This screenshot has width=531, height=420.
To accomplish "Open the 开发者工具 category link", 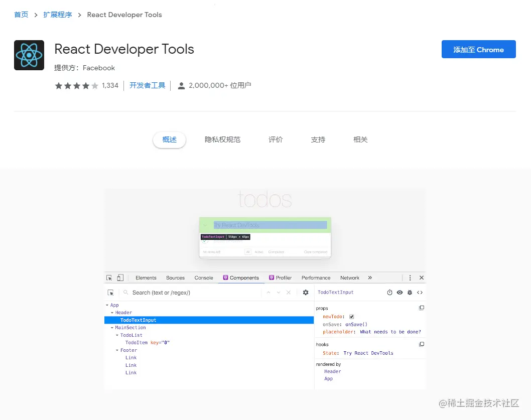I will pos(148,85).
